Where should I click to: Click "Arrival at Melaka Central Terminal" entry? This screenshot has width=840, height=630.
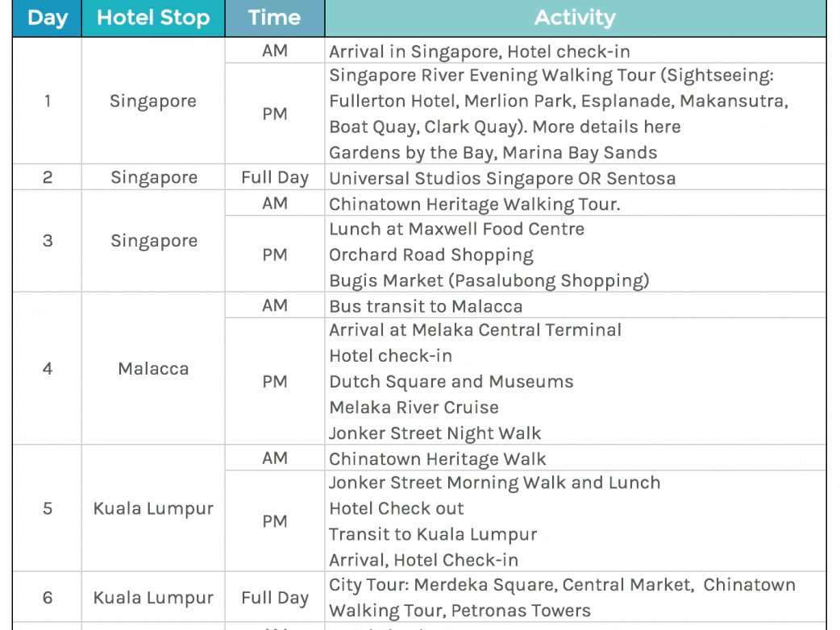(x=476, y=330)
